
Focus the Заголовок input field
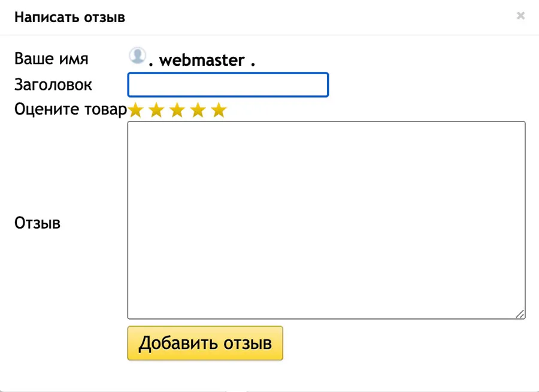tap(228, 84)
